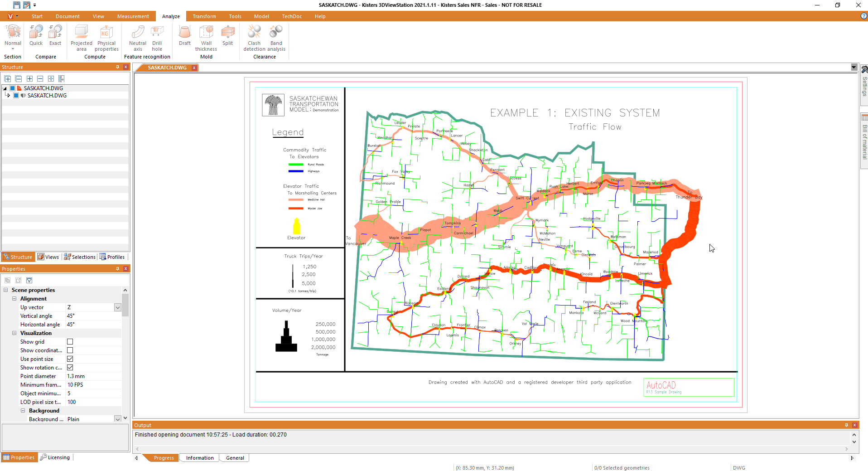Click the Point diameter value field
868x471 pixels.
[x=94, y=376]
